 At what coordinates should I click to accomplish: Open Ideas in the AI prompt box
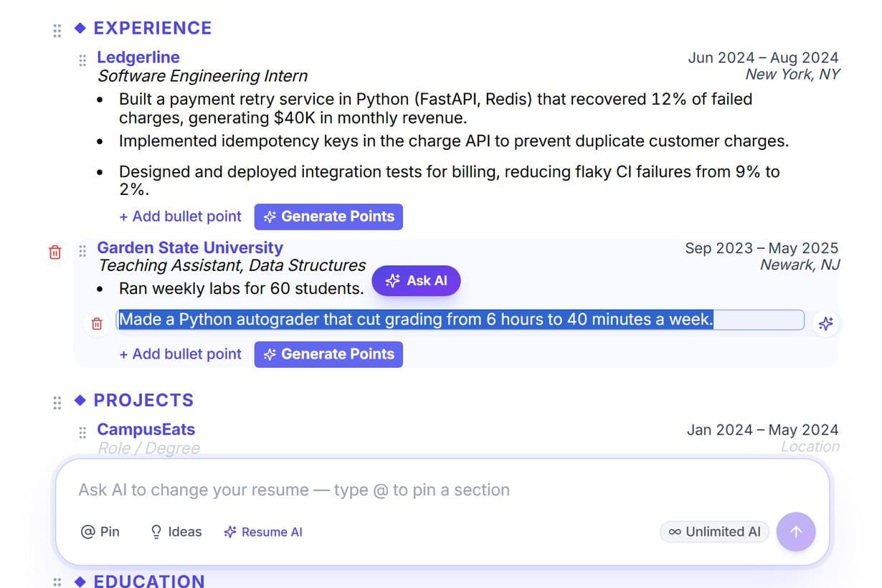(x=176, y=531)
